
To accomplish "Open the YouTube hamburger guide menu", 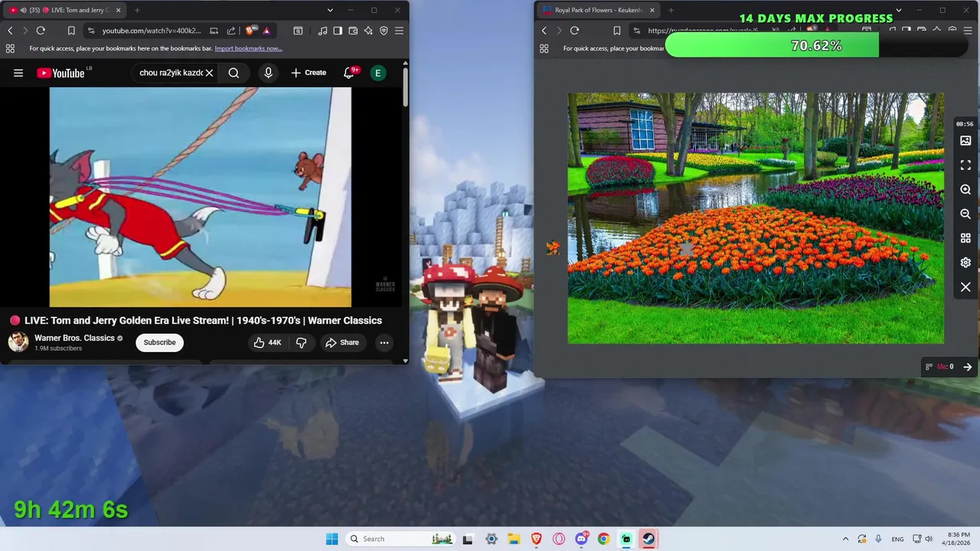I will [18, 73].
